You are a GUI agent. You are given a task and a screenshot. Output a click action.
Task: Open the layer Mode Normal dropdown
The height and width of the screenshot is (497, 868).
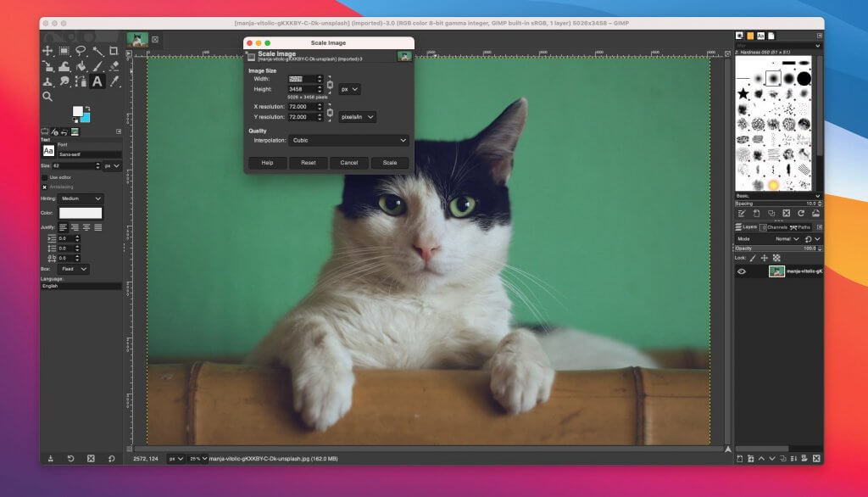(787, 239)
